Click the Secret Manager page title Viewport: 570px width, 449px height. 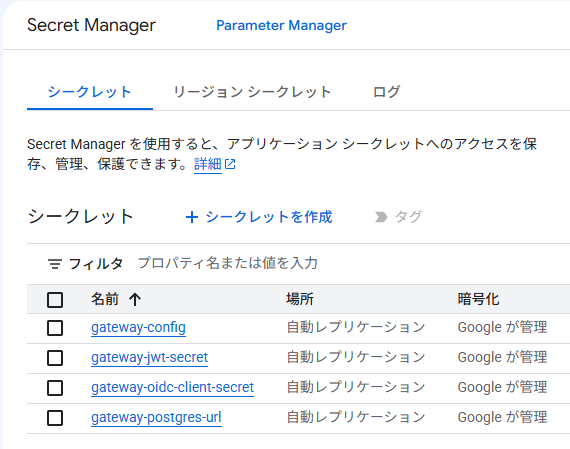pos(92,25)
